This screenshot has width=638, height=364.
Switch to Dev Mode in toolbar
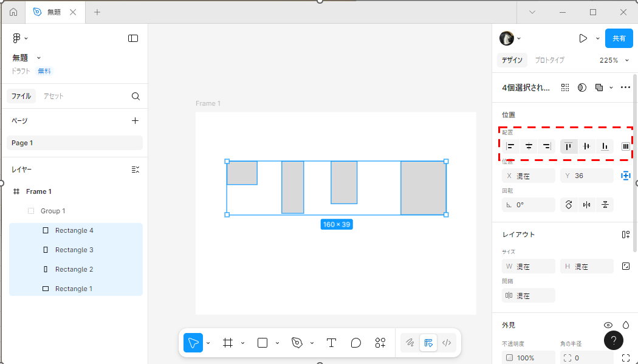click(447, 343)
